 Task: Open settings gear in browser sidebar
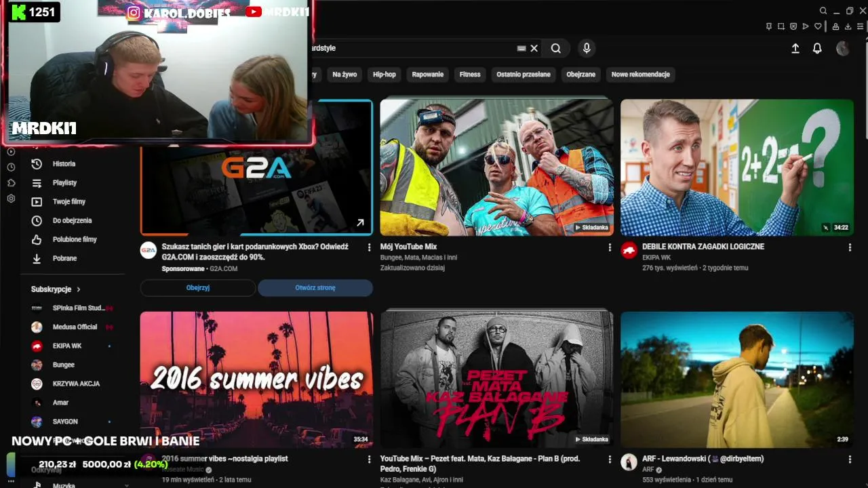click(x=11, y=199)
